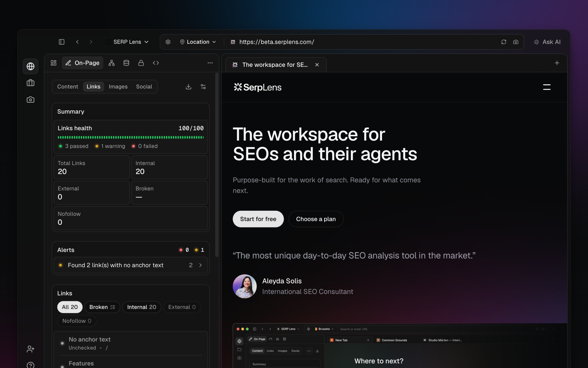Open the help question mark icon

click(31, 365)
